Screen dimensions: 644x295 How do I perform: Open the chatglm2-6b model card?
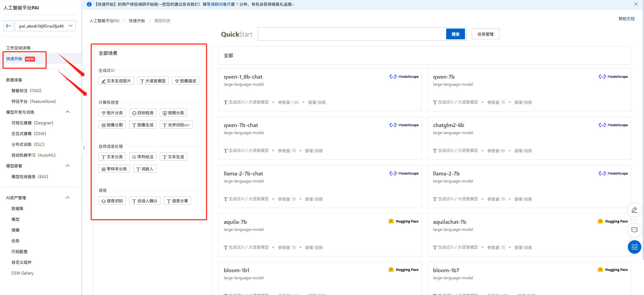pos(529,138)
